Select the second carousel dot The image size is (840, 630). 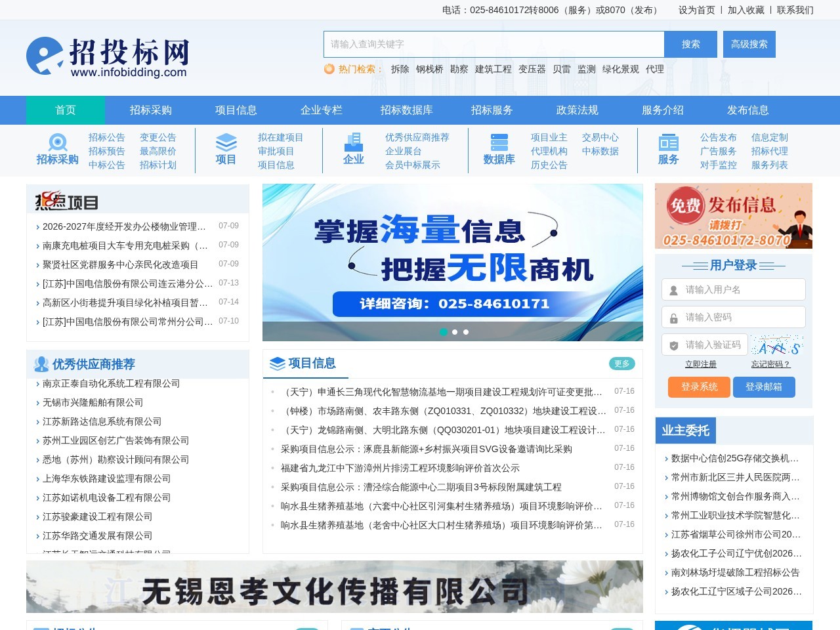click(x=455, y=332)
